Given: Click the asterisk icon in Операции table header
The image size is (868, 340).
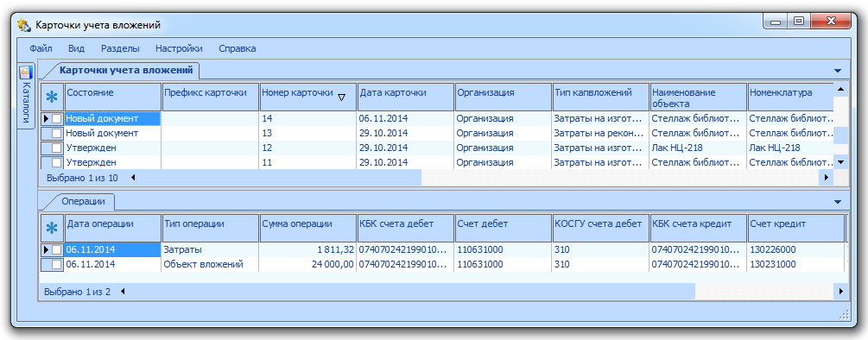Looking at the screenshot, I should [52, 228].
